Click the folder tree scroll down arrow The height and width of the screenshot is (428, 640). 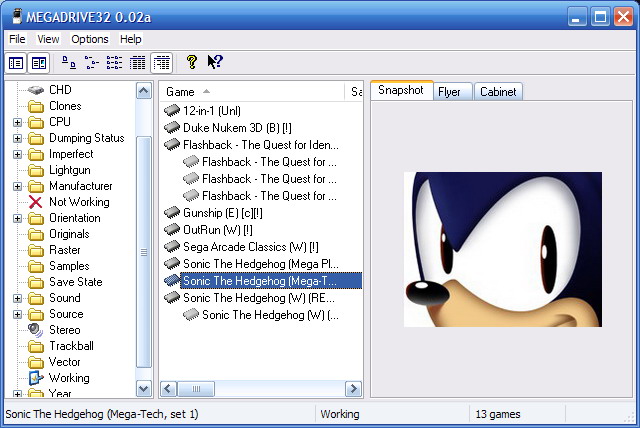click(x=144, y=389)
